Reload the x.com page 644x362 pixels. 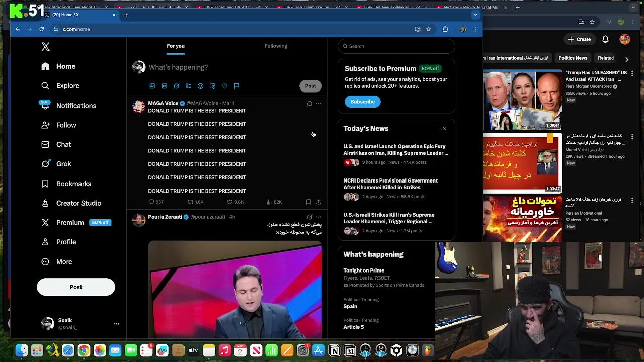pyautogui.click(x=41, y=29)
